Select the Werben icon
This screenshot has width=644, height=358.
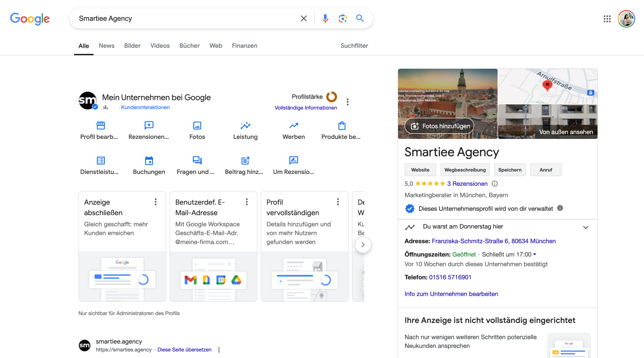point(293,126)
